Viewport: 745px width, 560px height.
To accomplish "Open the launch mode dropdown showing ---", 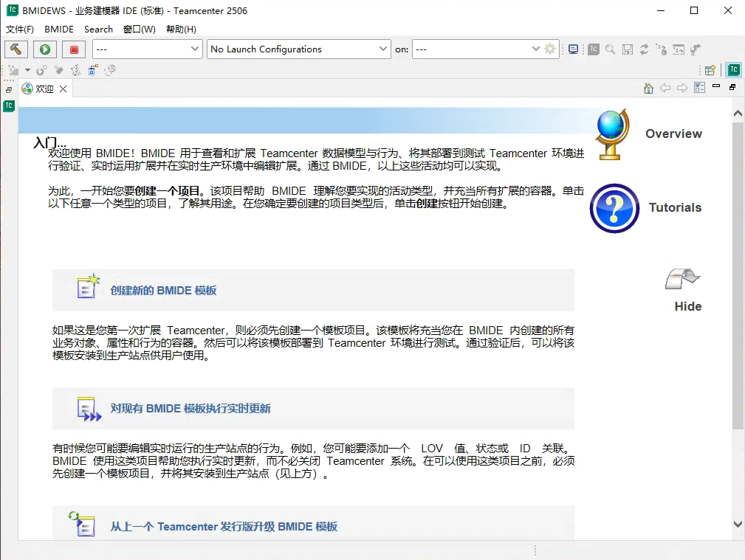I will tap(148, 49).
